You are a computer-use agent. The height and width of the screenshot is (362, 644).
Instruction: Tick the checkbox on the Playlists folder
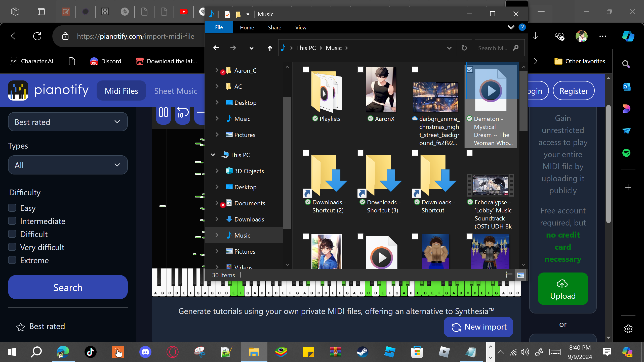point(306,69)
